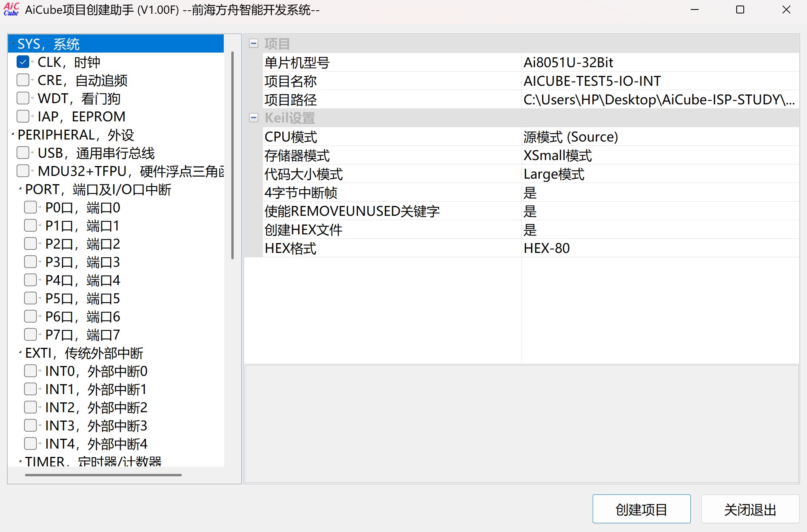Check the P6口 端口6 checkbox

pyautogui.click(x=30, y=317)
